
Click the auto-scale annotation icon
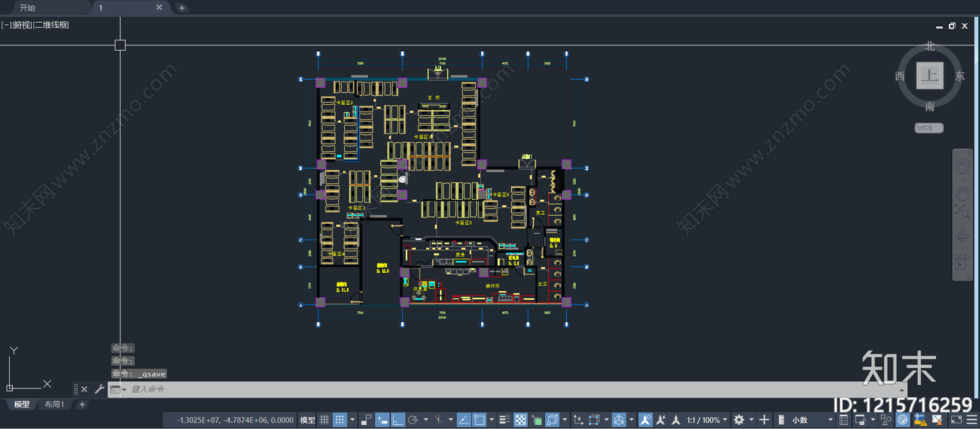tap(661, 420)
